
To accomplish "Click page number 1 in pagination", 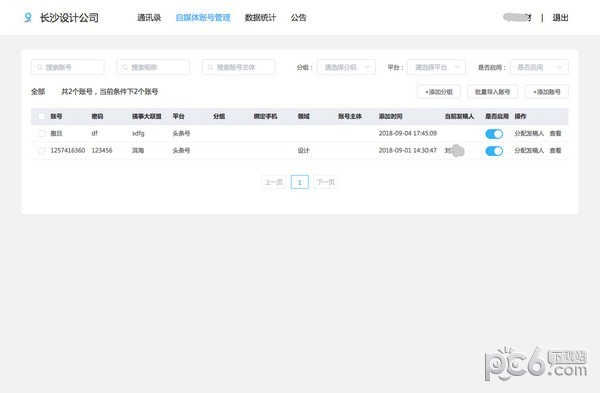I will pyautogui.click(x=300, y=182).
